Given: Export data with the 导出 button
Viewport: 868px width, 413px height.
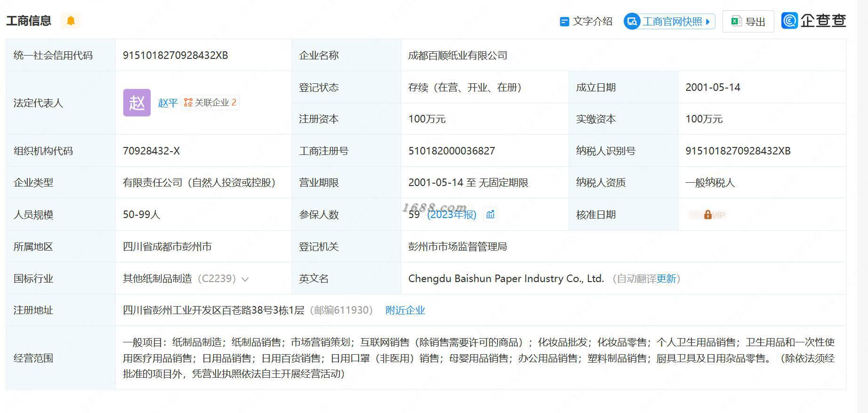Looking at the screenshot, I should click(748, 21).
